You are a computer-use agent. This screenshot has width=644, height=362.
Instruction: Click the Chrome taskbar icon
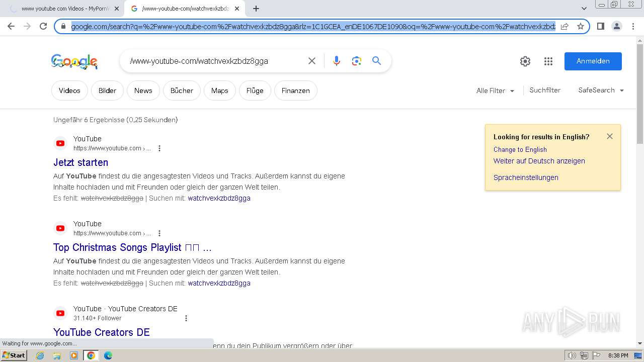pyautogui.click(x=91, y=355)
